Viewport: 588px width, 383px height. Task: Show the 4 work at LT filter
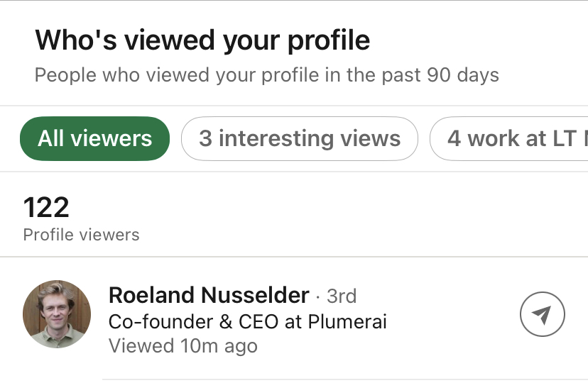point(510,138)
